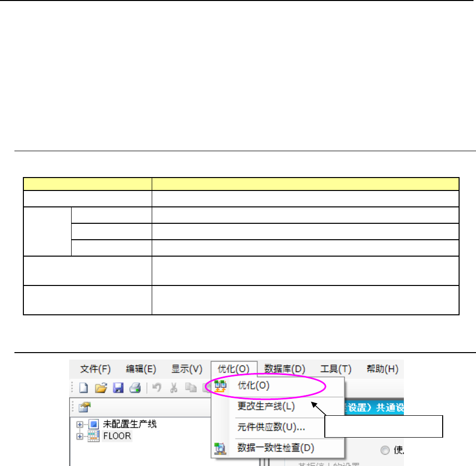The height and width of the screenshot is (466, 476).
Task: Expand the 未配置生产线 tree node
Action: coord(80,424)
